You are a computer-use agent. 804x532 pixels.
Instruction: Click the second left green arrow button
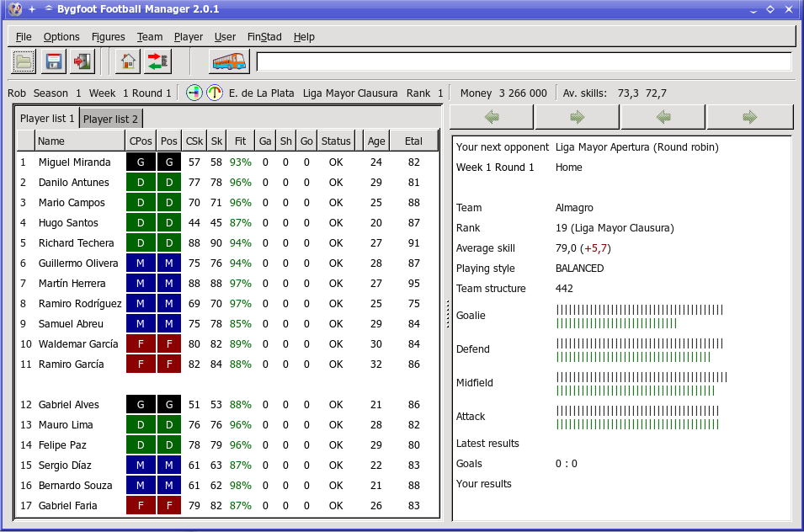point(663,117)
